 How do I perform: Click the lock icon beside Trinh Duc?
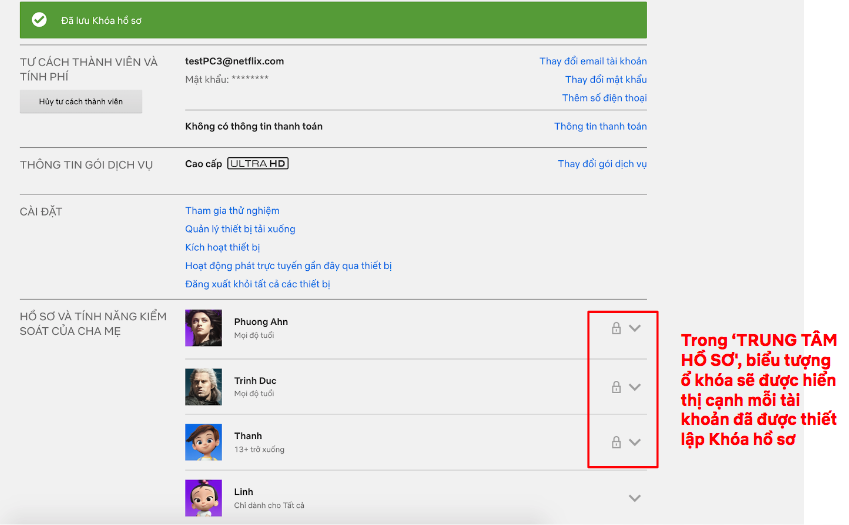(x=616, y=387)
